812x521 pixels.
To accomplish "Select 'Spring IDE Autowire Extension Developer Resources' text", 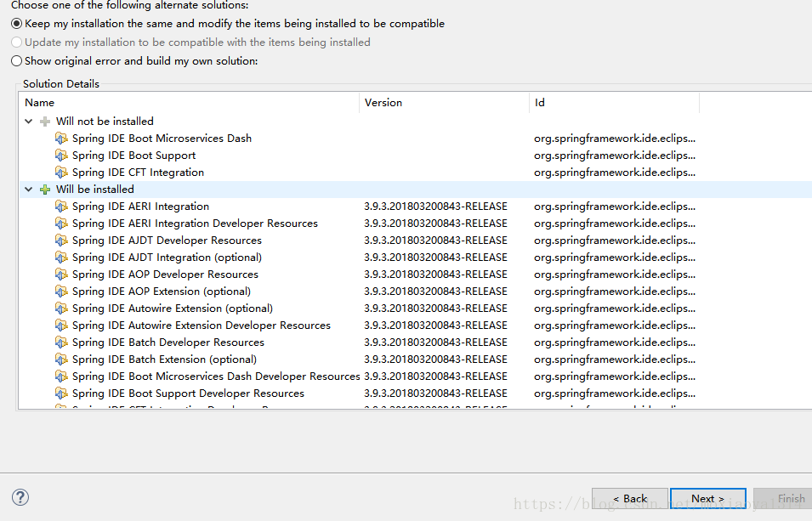I will pyautogui.click(x=202, y=326).
